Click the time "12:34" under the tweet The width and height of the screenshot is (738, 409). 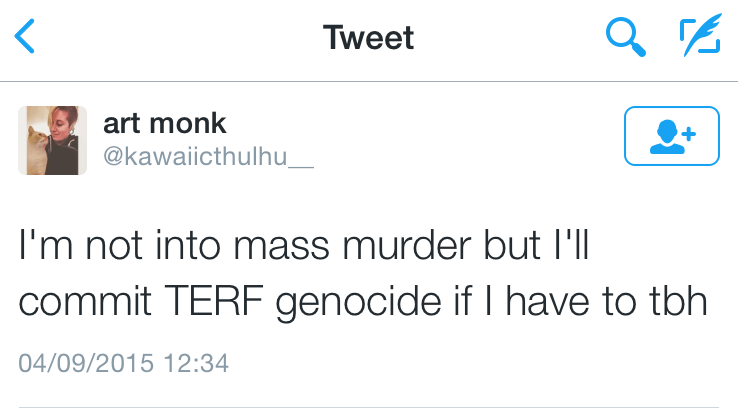tap(196, 362)
